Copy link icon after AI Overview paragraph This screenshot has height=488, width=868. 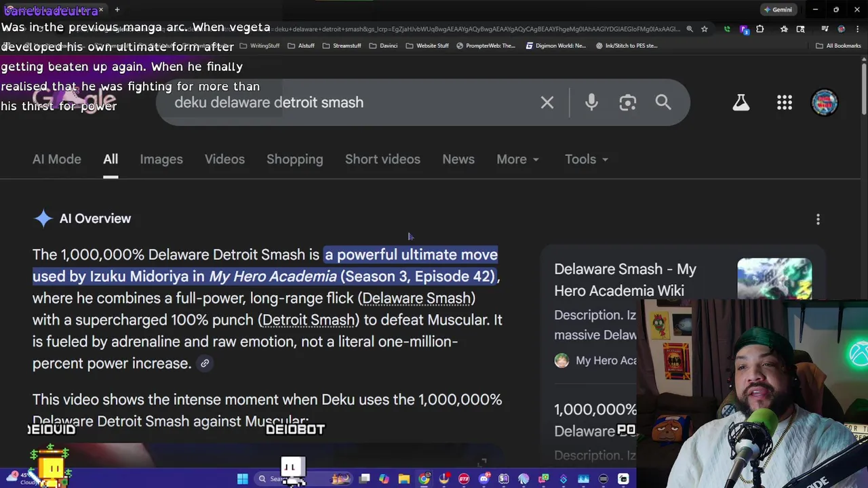[205, 363]
